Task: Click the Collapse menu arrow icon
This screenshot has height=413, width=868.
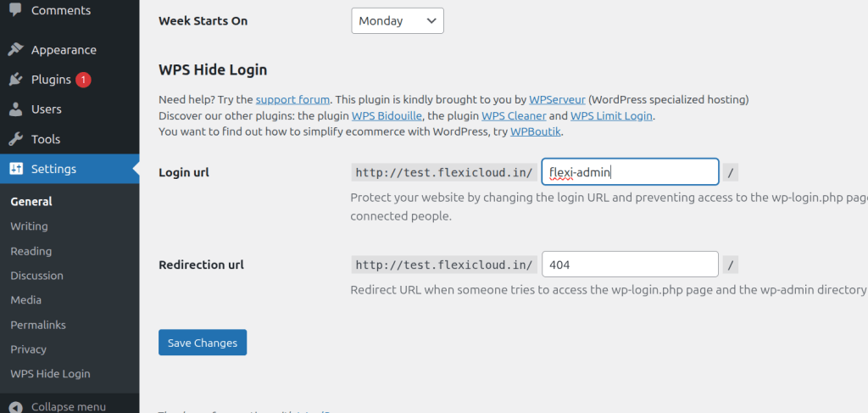Action: pyautogui.click(x=16, y=406)
